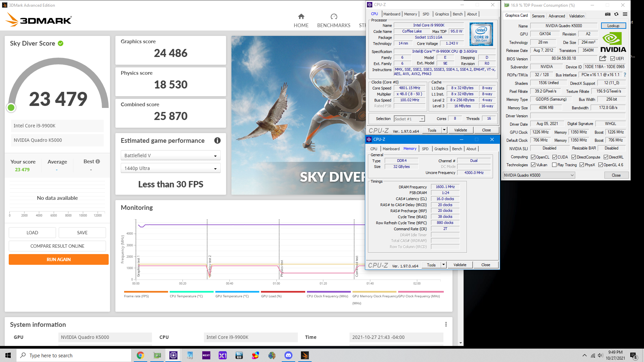This screenshot has height=362, width=644.
Task: Open EVGA Precision X1 from the taskbar
Action: tap(223, 355)
